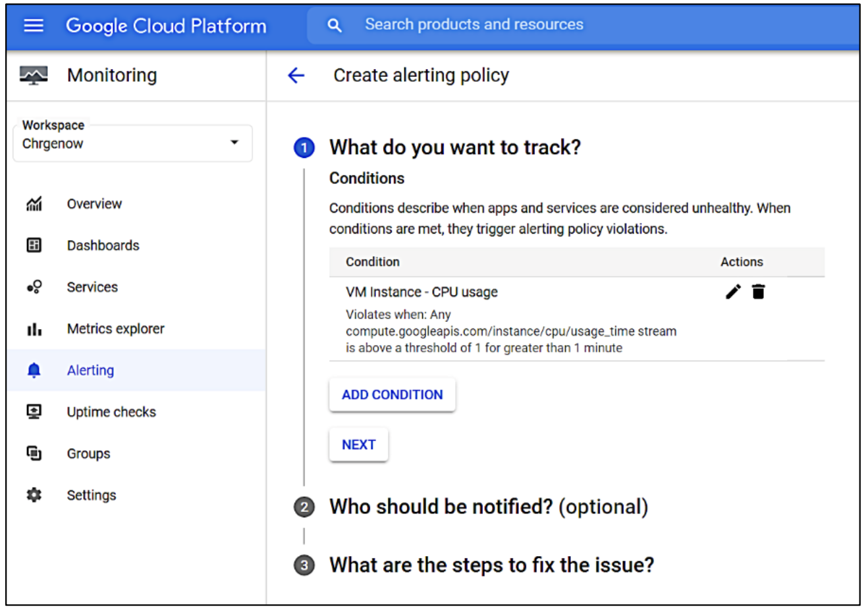Select the VM Instance - CPU usage condition row
Screen dimensions: 868x612
pos(420,292)
